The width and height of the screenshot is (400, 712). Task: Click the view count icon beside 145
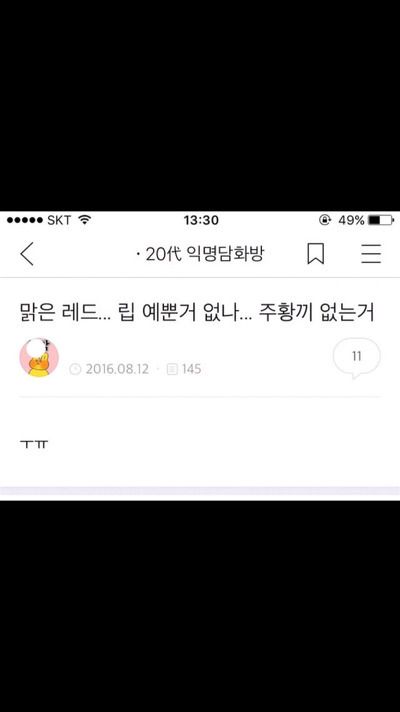[x=172, y=369]
